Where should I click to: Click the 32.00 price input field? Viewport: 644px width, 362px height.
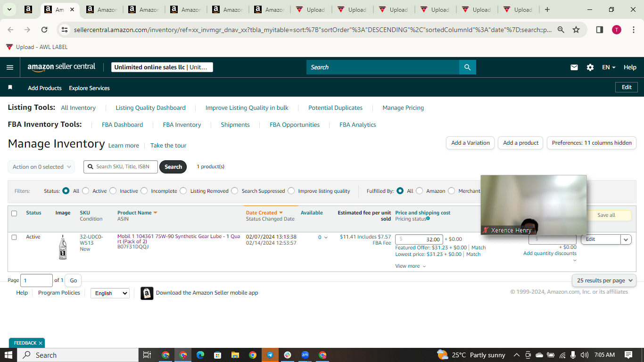(x=419, y=239)
